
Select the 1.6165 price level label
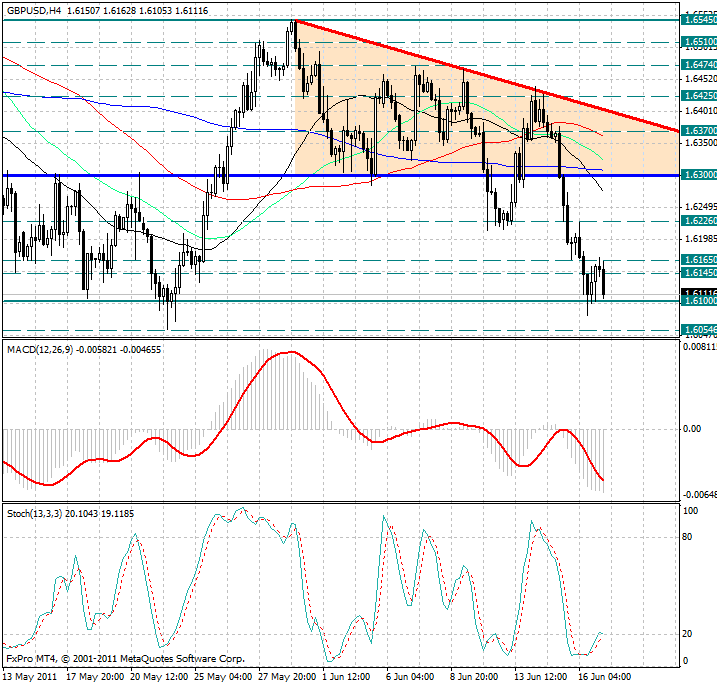[x=699, y=260]
